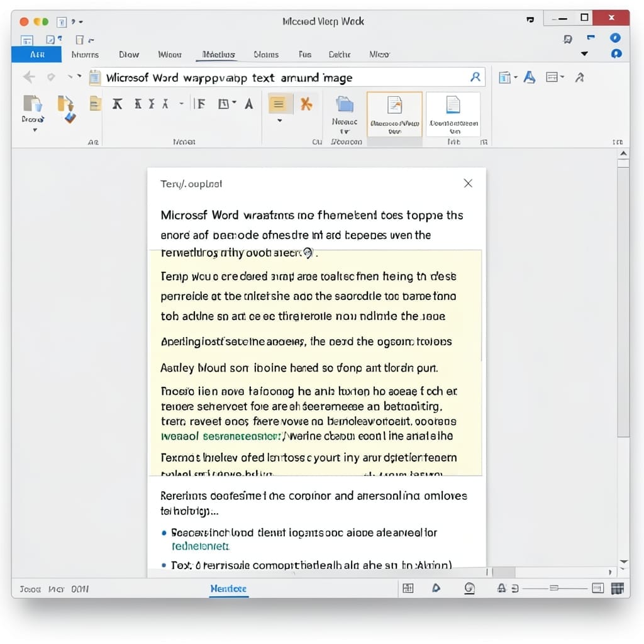Click the zoom slider handle in the status bar
The width and height of the screenshot is (644, 644).
click(x=554, y=588)
